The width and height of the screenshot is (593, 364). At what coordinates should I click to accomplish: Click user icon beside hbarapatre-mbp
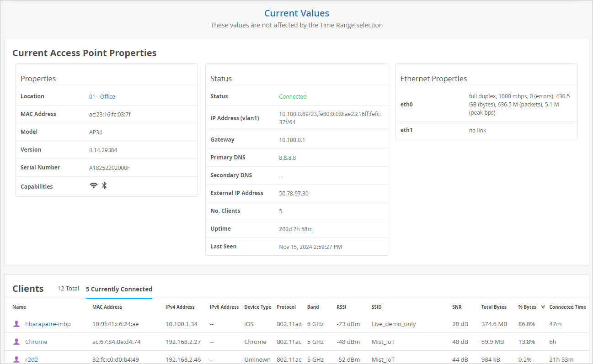[17, 324]
